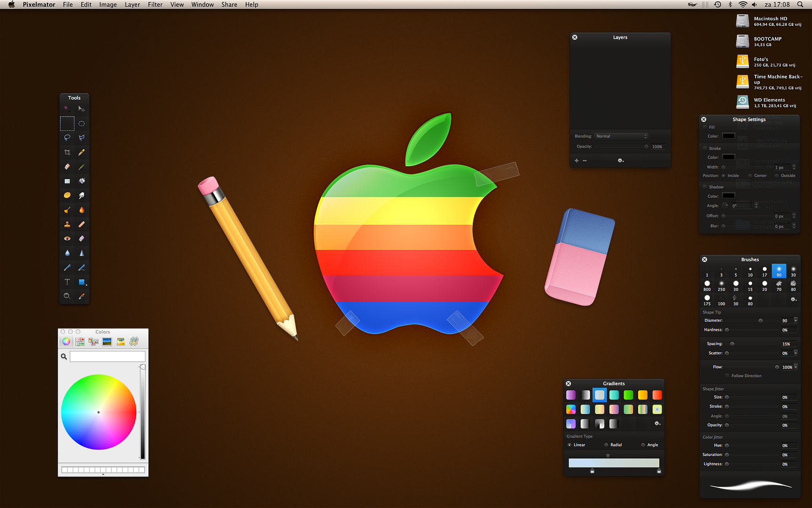This screenshot has width=812, height=508.
Task: Open the Filter menu
Action: click(x=155, y=5)
